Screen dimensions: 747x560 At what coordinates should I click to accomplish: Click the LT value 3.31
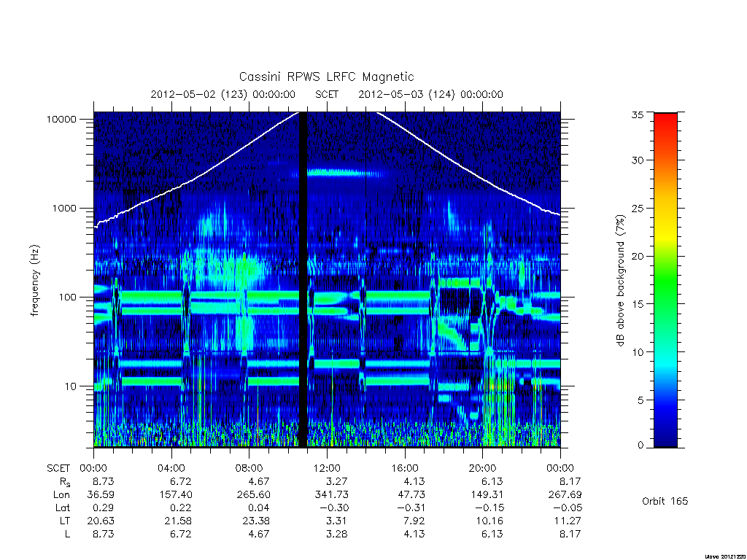[x=337, y=521]
